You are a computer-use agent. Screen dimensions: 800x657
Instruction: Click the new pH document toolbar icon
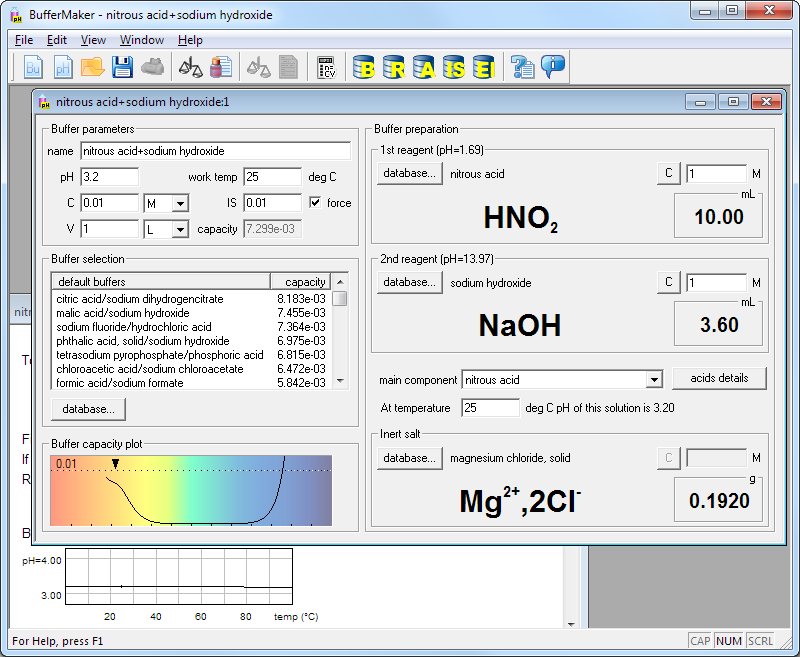pyautogui.click(x=63, y=67)
